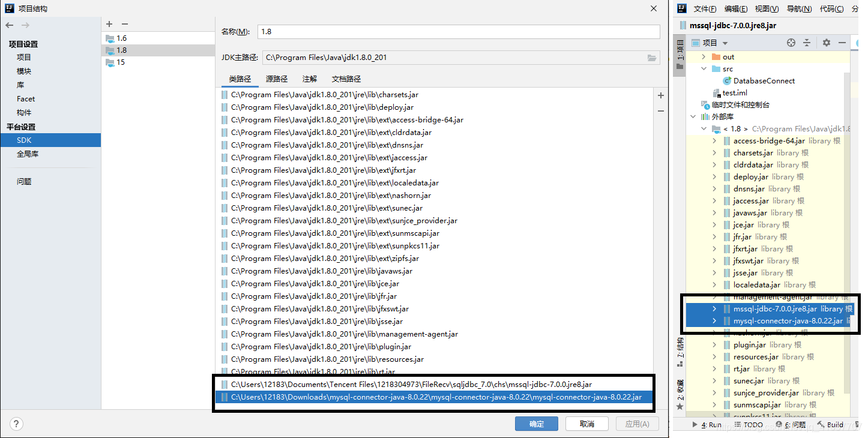Expand plugin.jar in the project tree
868x438 pixels.
pos(714,345)
